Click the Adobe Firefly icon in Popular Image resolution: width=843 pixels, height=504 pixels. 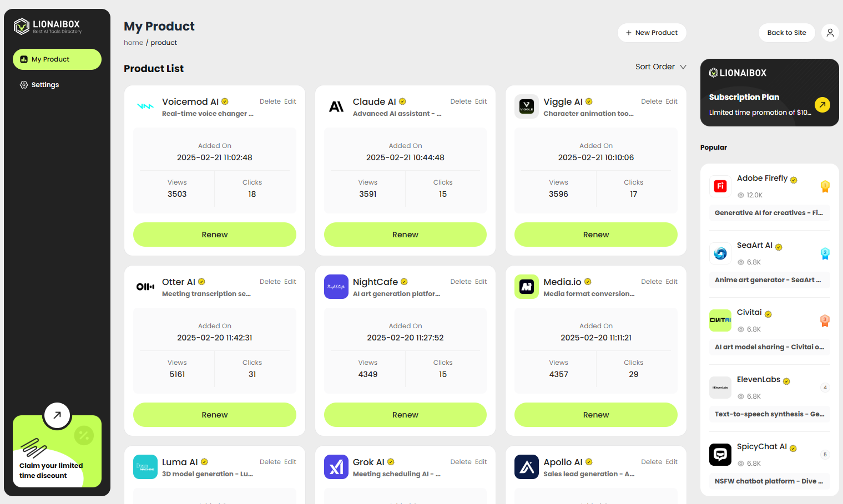tap(720, 186)
